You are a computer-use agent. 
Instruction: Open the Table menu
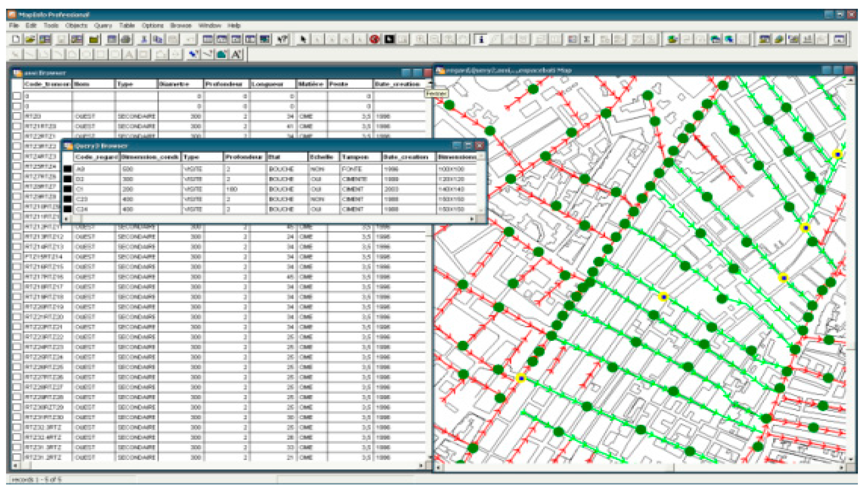(127, 25)
